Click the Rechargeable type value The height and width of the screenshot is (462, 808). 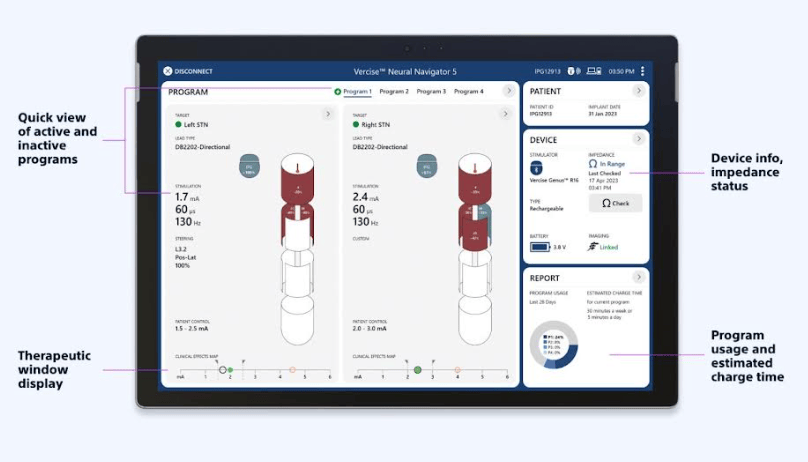[546, 209]
